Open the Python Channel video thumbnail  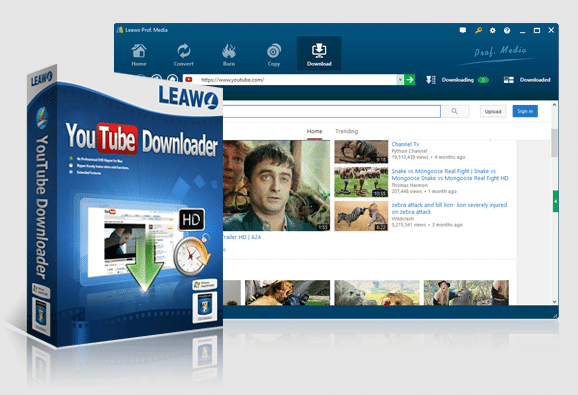[361, 151]
